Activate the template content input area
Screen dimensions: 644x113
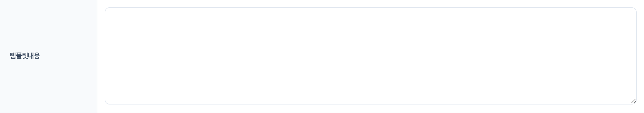coord(370,56)
